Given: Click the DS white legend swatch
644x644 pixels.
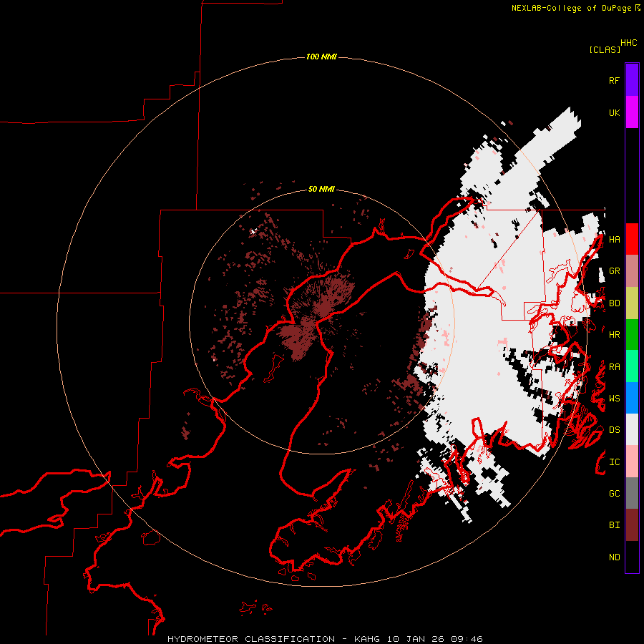Looking at the screenshot, I should click(632, 429).
